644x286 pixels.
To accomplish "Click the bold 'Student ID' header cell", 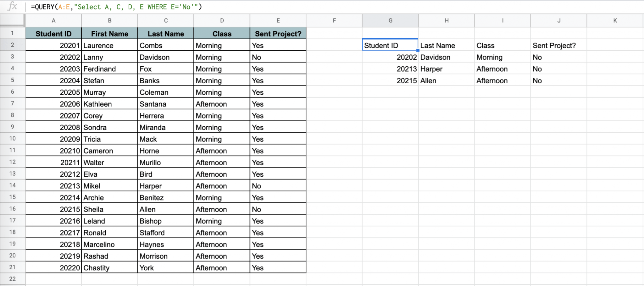I will [53, 33].
